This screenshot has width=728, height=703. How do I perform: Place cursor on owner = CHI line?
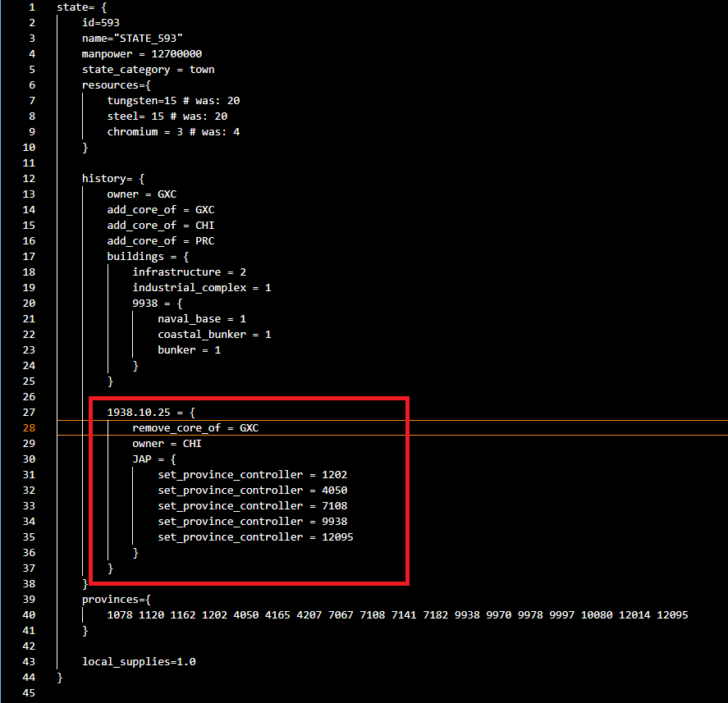click(x=167, y=443)
